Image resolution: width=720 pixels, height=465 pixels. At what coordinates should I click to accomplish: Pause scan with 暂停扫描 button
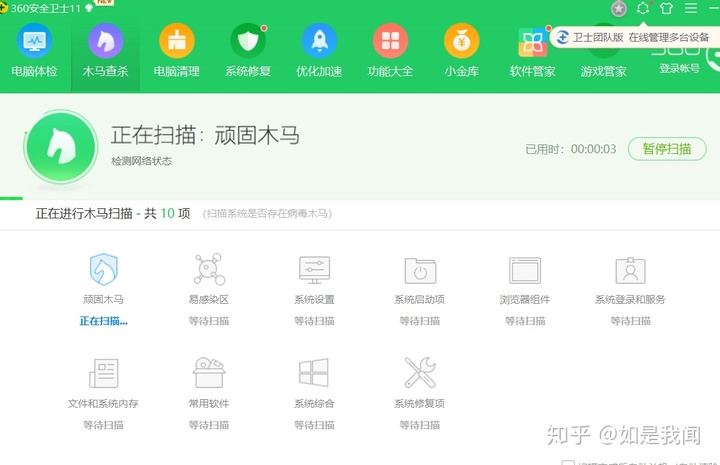[667, 149]
